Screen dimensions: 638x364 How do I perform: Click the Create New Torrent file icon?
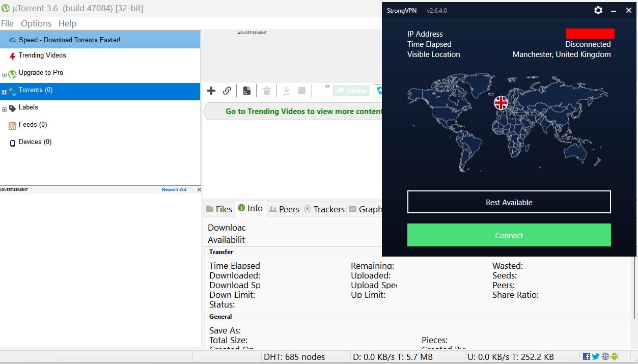(x=246, y=91)
